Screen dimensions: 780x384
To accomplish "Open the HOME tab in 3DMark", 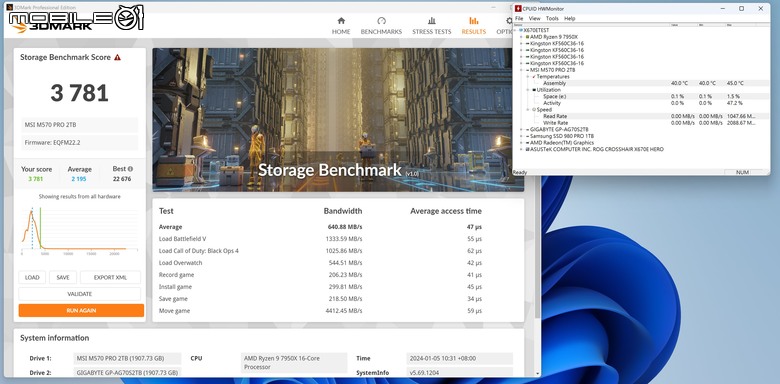I will (341, 26).
